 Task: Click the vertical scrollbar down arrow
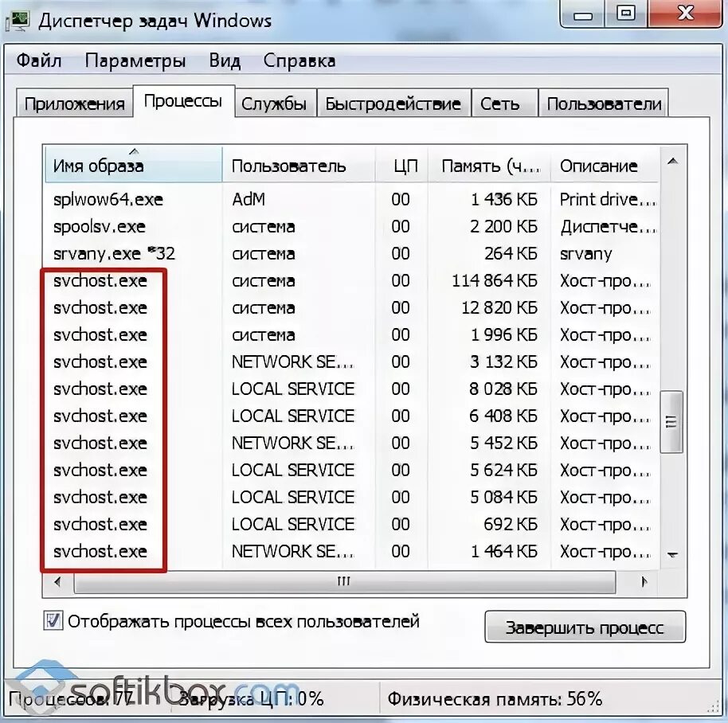point(672,554)
